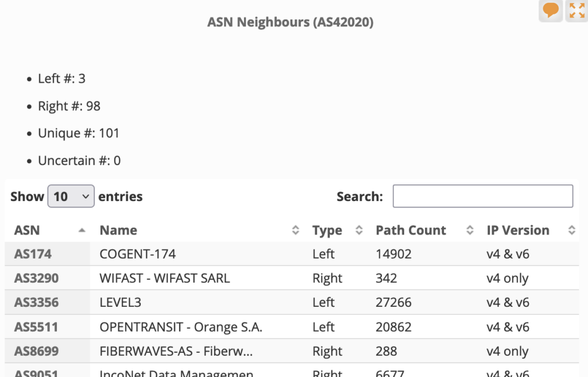Click the truncated FIBERWAVES-AS name cell
Image resolution: width=588 pixels, height=377 pixels.
click(x=176, y=351)
